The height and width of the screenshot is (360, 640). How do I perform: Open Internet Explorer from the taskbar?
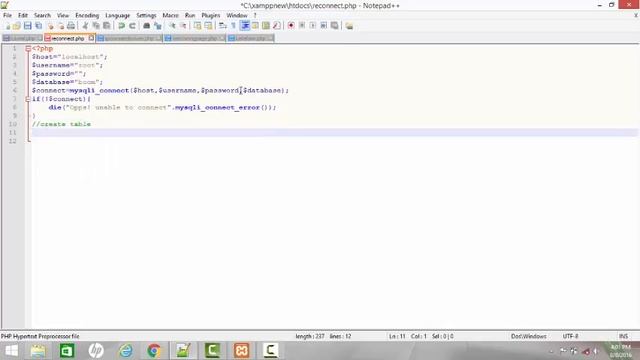pos(125,351)
